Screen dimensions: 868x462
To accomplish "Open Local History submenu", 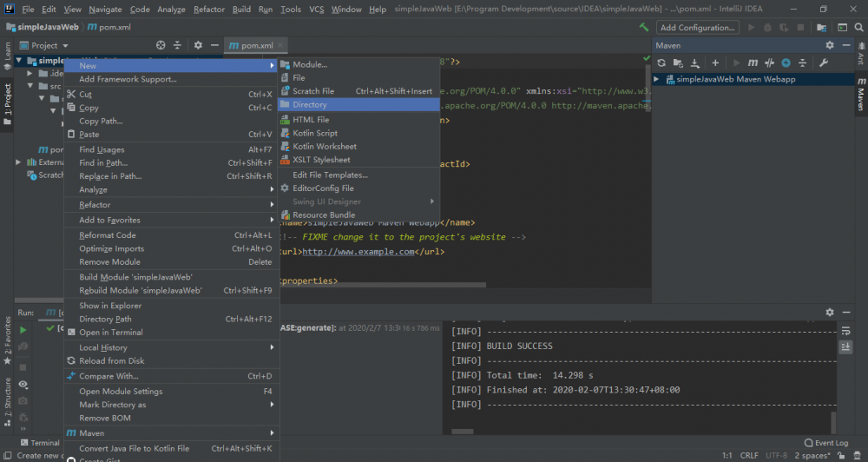I will pyautogui.click(x=172, y=347).
